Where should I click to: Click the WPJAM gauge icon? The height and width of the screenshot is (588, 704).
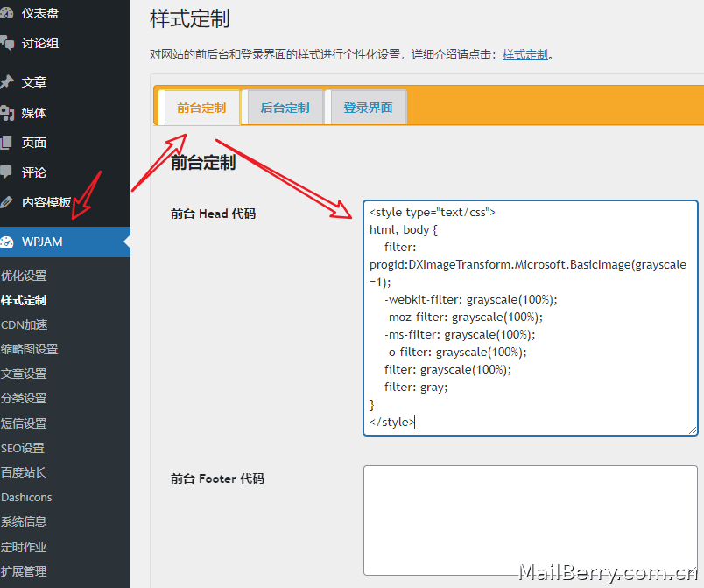6,241
